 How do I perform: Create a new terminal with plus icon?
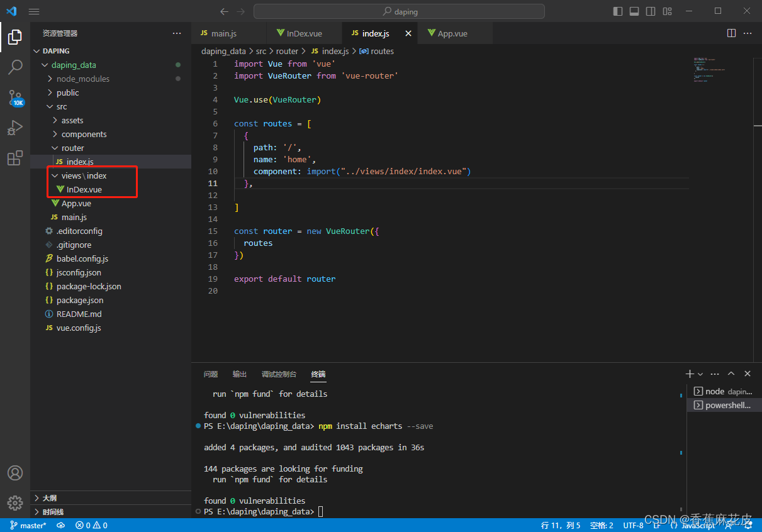690,374
